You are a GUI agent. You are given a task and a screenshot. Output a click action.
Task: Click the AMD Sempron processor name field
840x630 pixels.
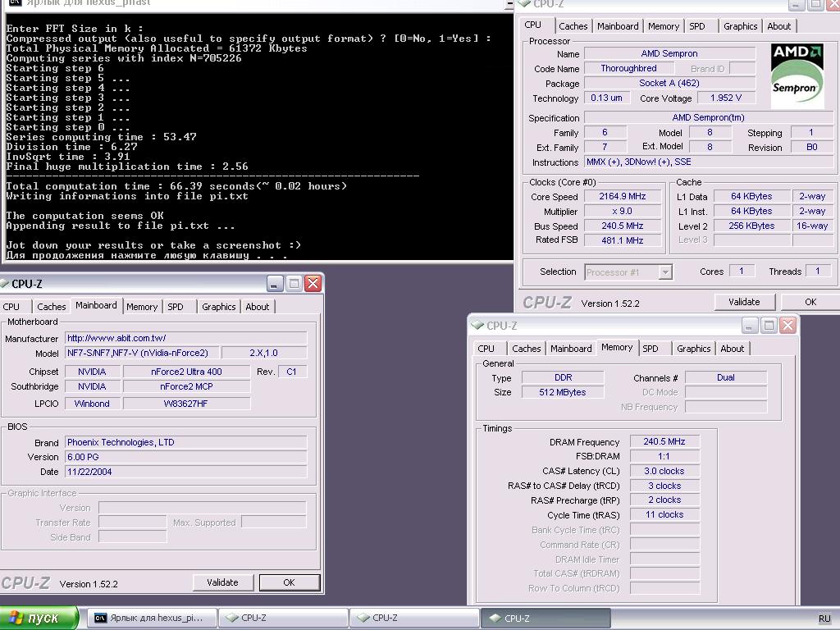tap(669, 53)
